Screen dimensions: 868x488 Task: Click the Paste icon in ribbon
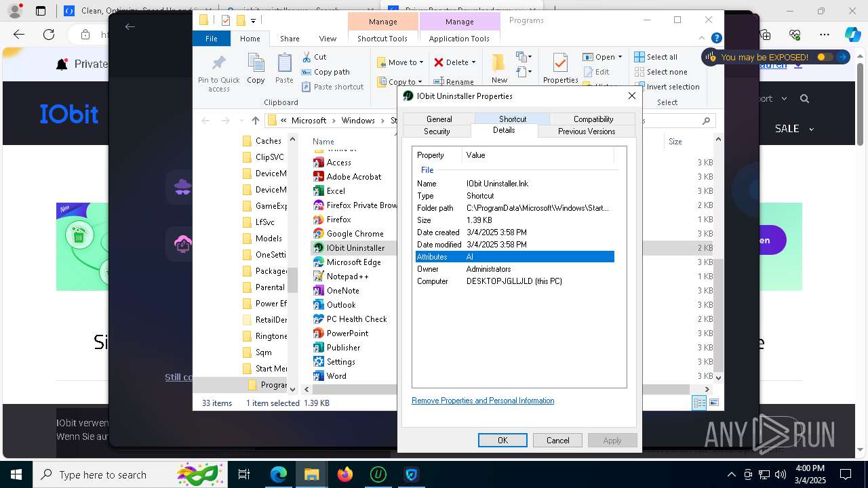click(x=284, y=63)
